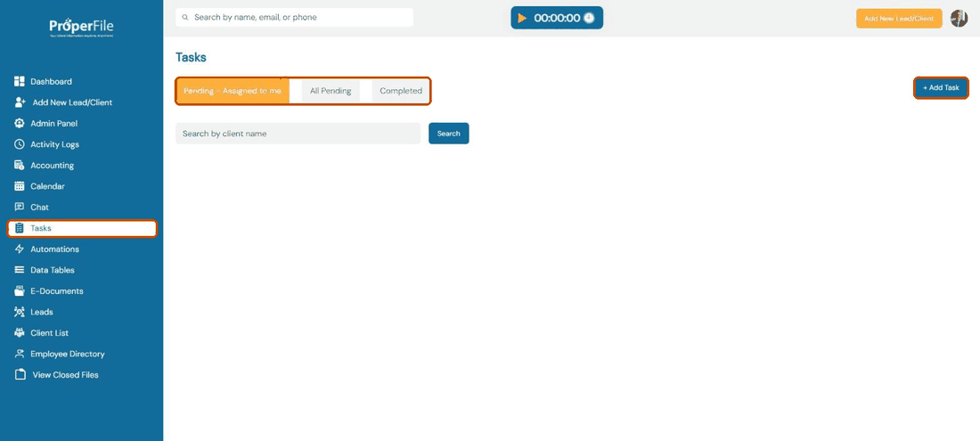The height and width of the screenshot is (441, 980).
Task: Click the Client List people icon
Action: tap(19, 333)
